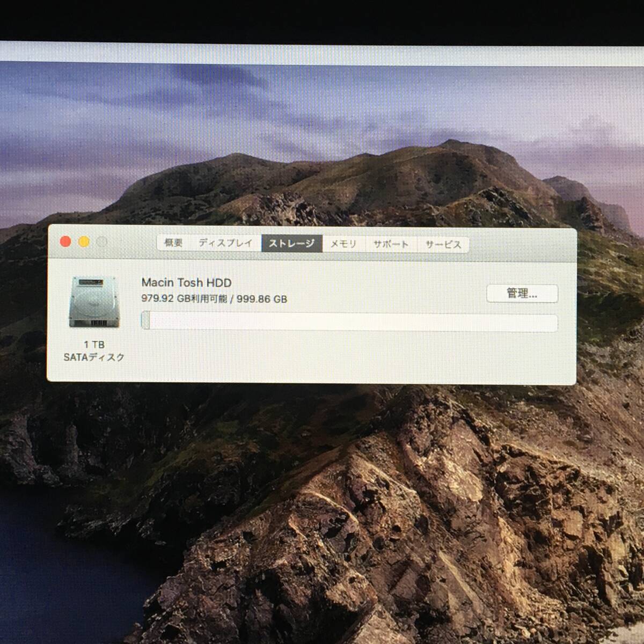Open the ディスプレイ tab
644x644 pixels.
tap(226, 243)
